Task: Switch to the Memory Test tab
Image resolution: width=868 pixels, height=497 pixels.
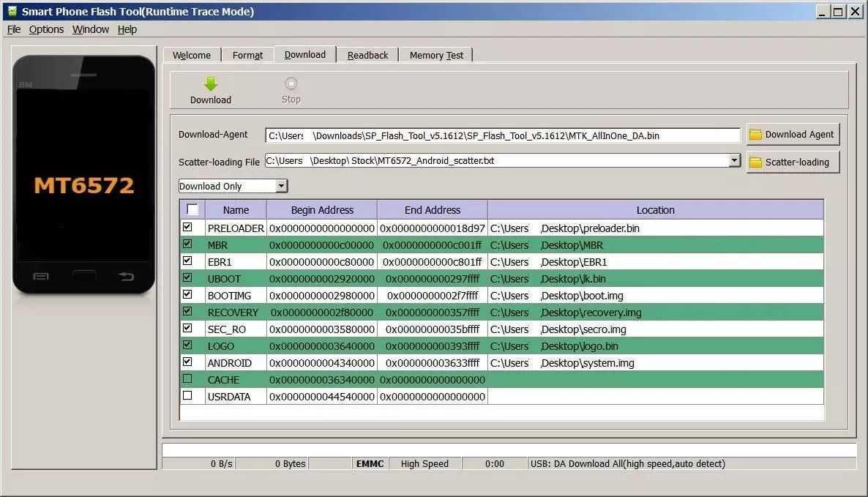Action: pos(436,55)
